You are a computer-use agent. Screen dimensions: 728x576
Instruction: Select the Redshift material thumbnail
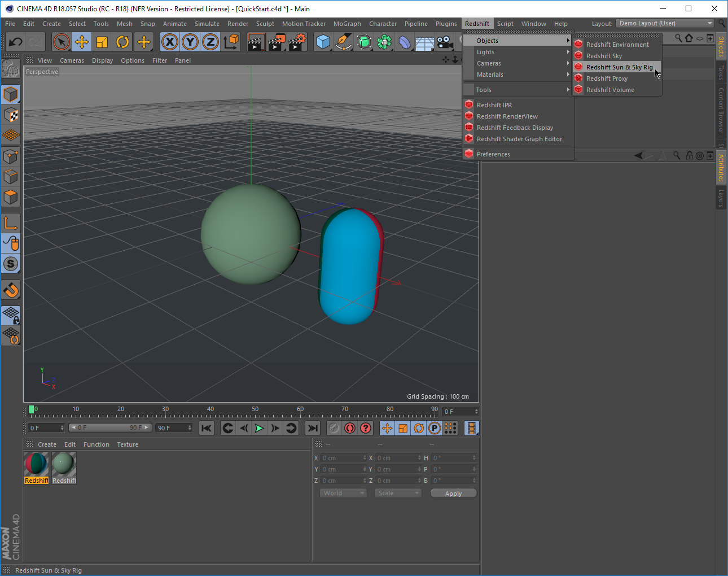pos(36,463)
